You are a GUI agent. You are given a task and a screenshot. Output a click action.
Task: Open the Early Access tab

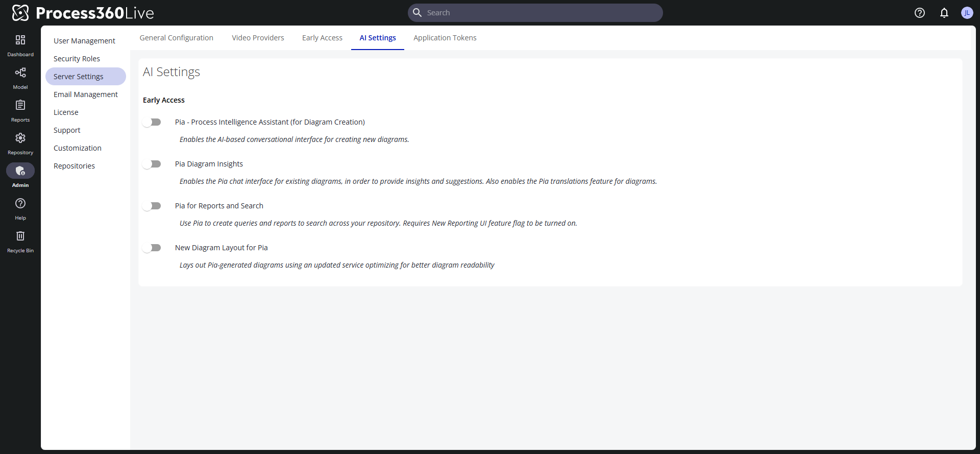[322, 38]
